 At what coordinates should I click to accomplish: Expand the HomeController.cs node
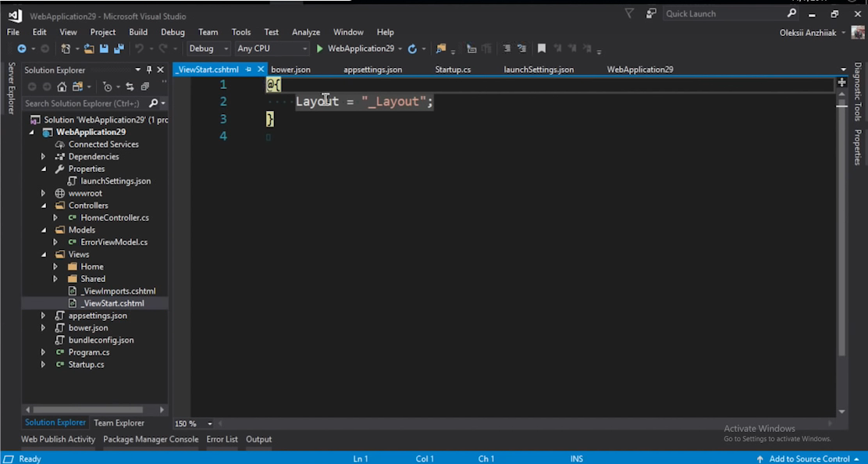[55, 218]
